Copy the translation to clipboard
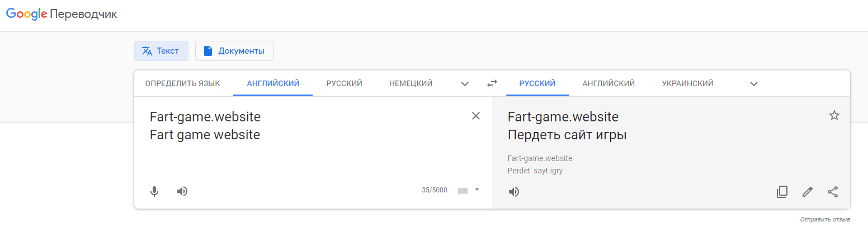The width and height of the screenshot is (868, 250). [782, 192]
